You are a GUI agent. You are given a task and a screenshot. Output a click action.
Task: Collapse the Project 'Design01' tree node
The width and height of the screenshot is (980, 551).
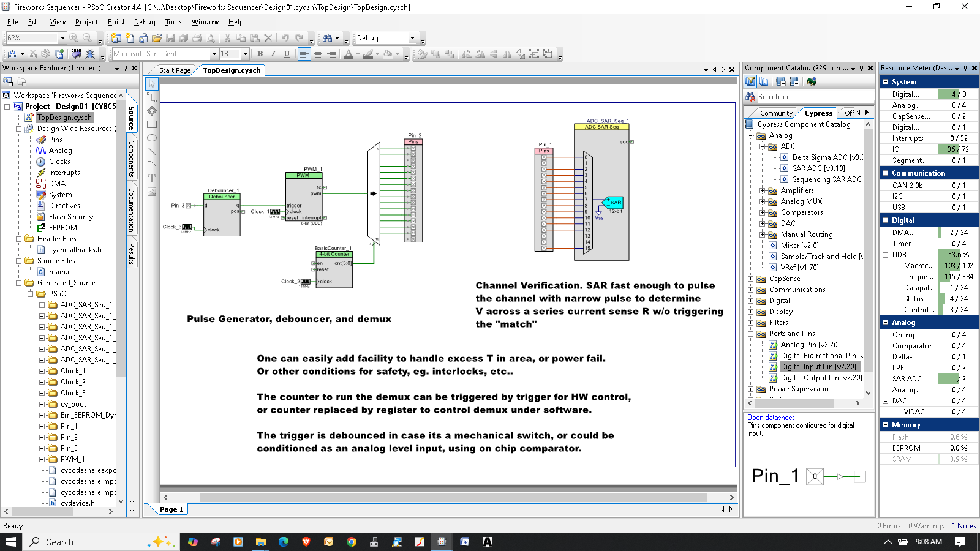(7, 107)
